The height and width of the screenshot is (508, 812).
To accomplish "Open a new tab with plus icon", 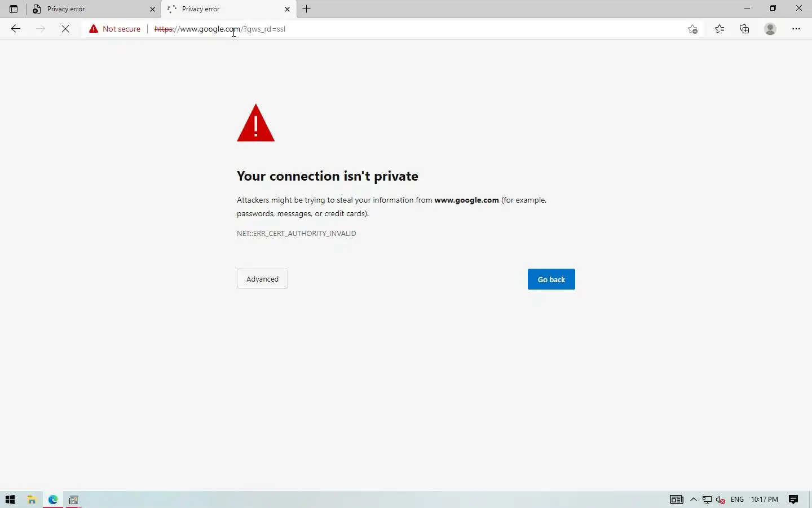I will pos(307,9).
